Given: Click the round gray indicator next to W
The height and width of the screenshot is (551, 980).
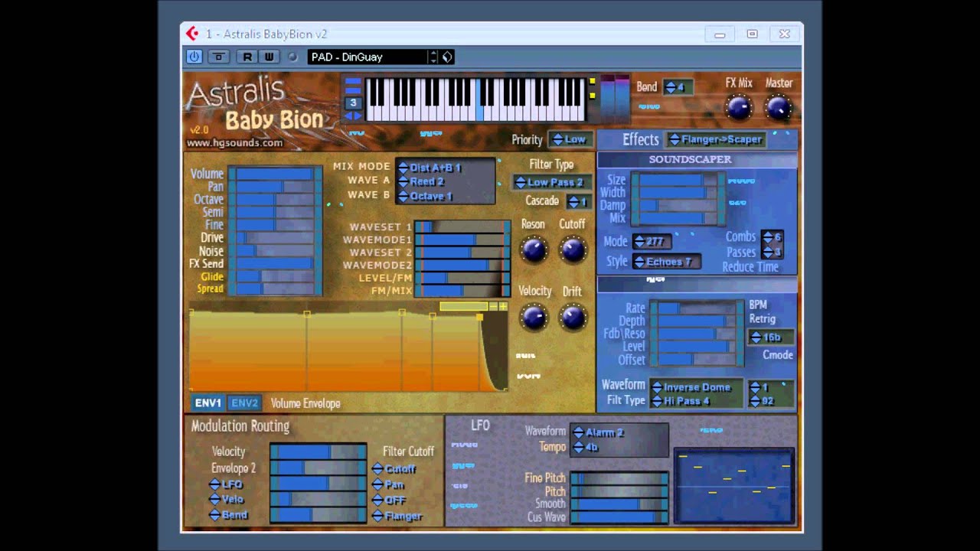Looking at the screenshot, I should [x=292, y=57].
